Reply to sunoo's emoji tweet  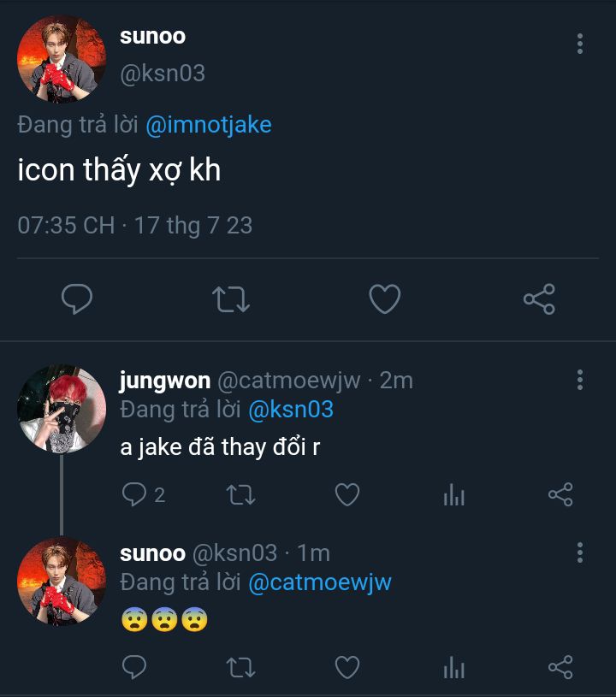[133, 667]
